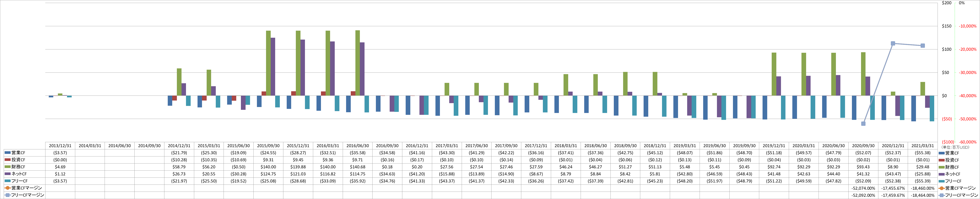The height and width of the screenshot is (199, 980).
Task: Click the cell showing ($45.12)
Action: 655,153
